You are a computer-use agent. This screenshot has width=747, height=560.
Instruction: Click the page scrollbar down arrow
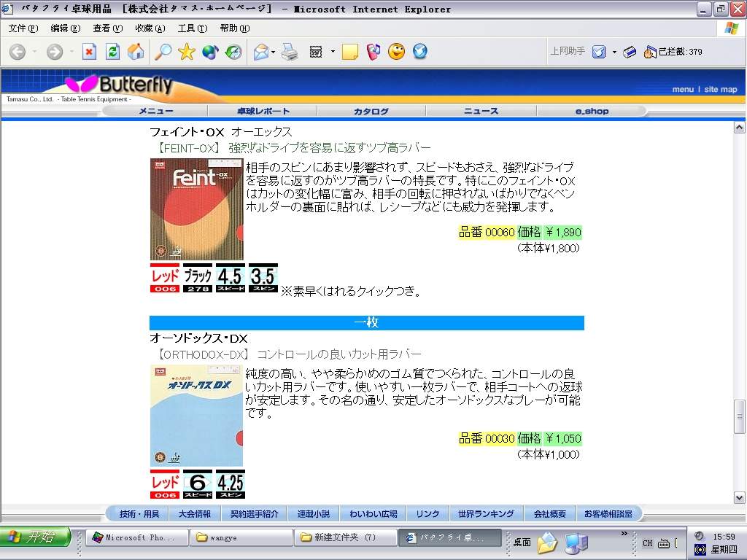739,498
